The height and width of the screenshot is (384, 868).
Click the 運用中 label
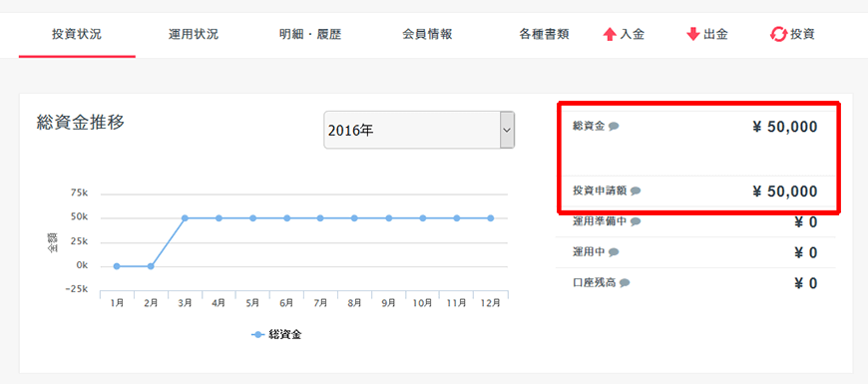(x=589, y=252)
